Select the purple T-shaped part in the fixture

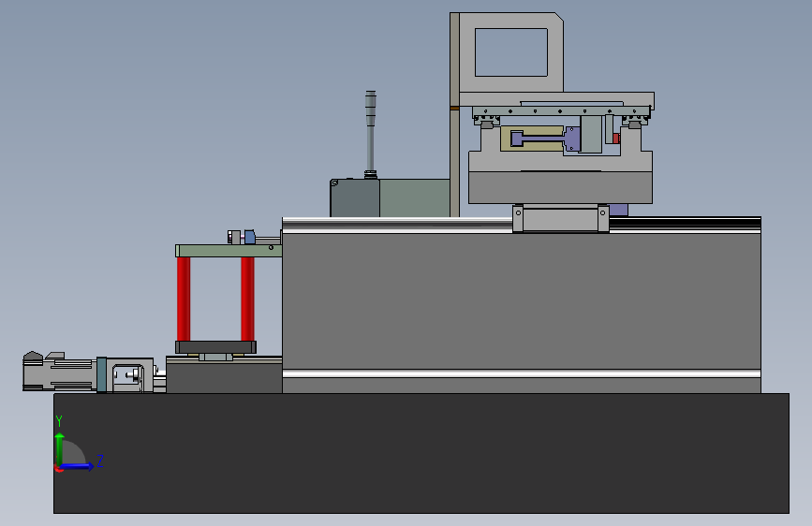545,139
